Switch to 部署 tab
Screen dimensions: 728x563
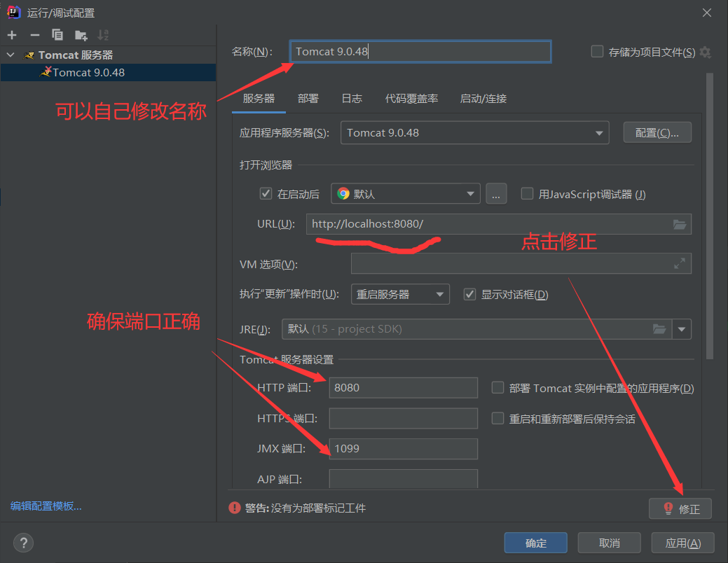[x=308, y=99]
